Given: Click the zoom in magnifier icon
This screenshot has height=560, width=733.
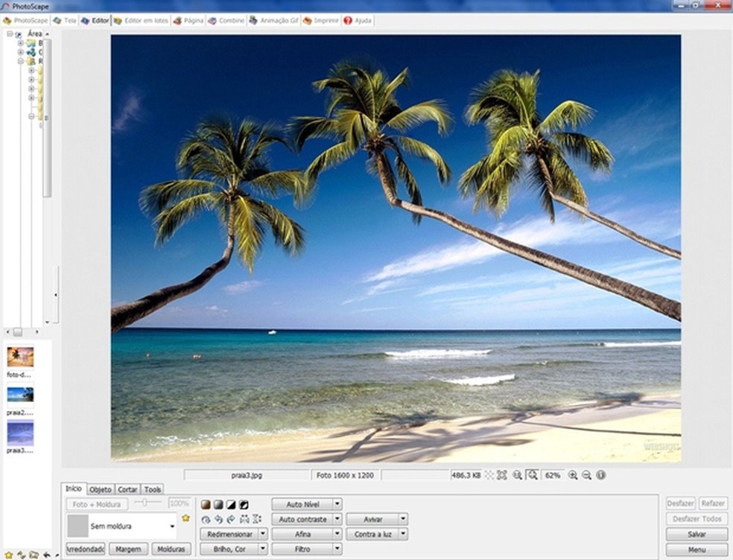Looking at the screenshot, I should [572, 474].
